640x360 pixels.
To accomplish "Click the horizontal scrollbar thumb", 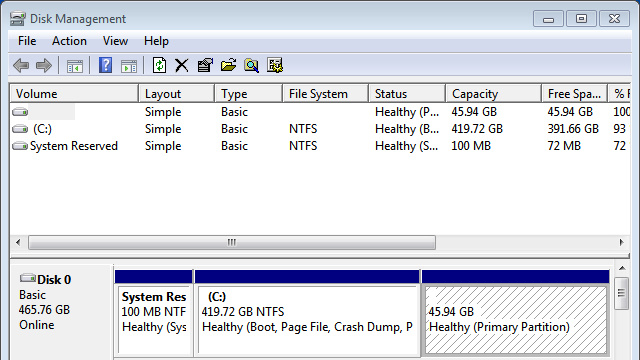I will coord(232,242).
